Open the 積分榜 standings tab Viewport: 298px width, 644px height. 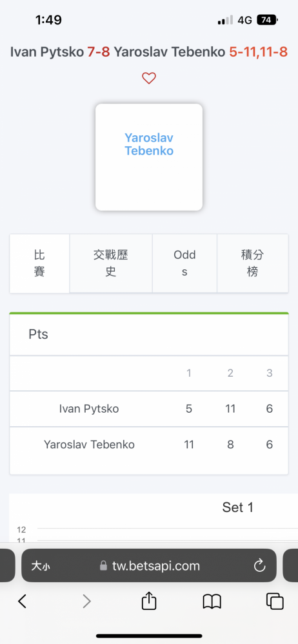(252, 263)
